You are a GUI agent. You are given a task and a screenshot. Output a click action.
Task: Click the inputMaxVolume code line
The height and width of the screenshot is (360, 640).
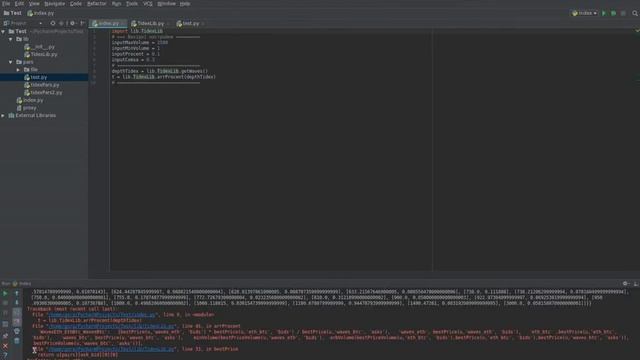coord(140,42)
